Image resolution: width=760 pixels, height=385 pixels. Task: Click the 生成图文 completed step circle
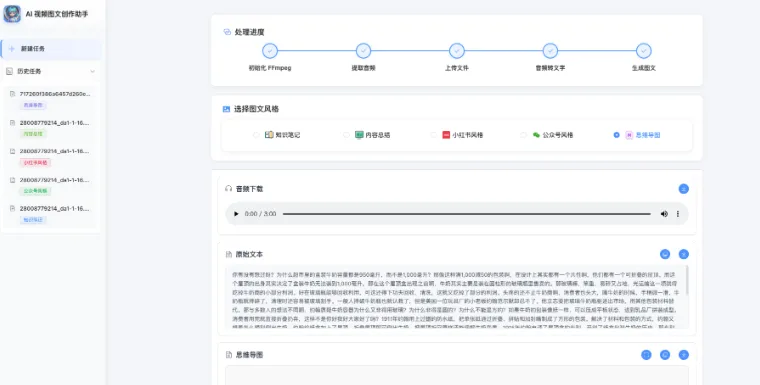pyautogui.click(x=644, y=51)
